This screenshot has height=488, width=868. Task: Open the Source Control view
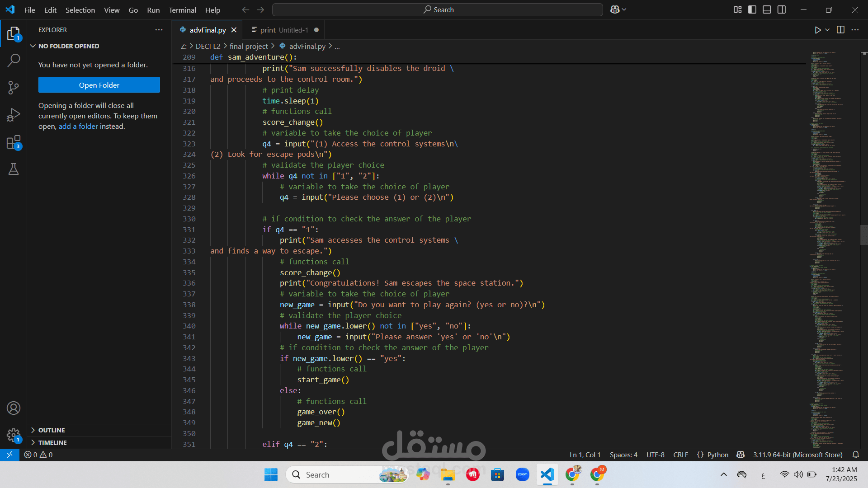click(14, 88)
